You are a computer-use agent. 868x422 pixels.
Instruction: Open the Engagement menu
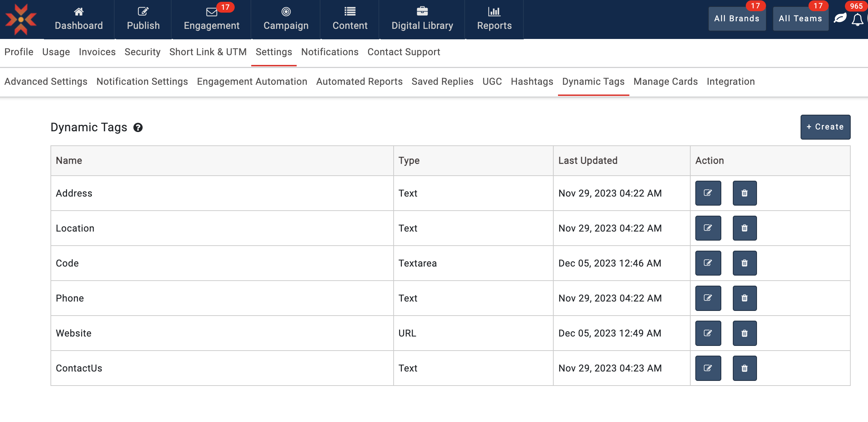[212, 19]
